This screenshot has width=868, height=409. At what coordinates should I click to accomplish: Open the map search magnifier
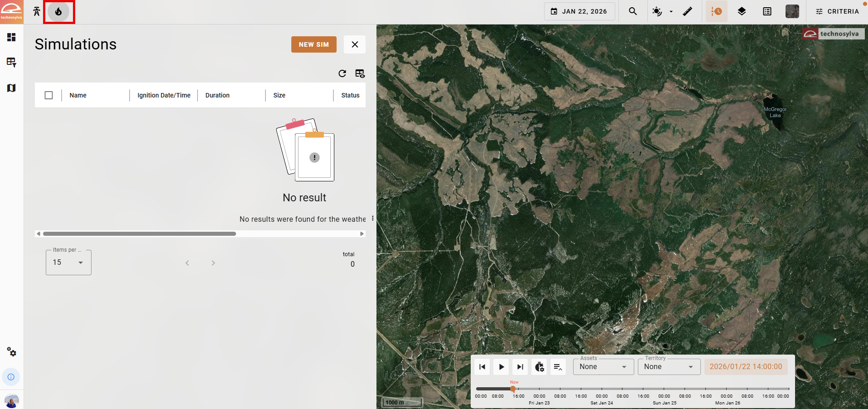pos(632,11)
